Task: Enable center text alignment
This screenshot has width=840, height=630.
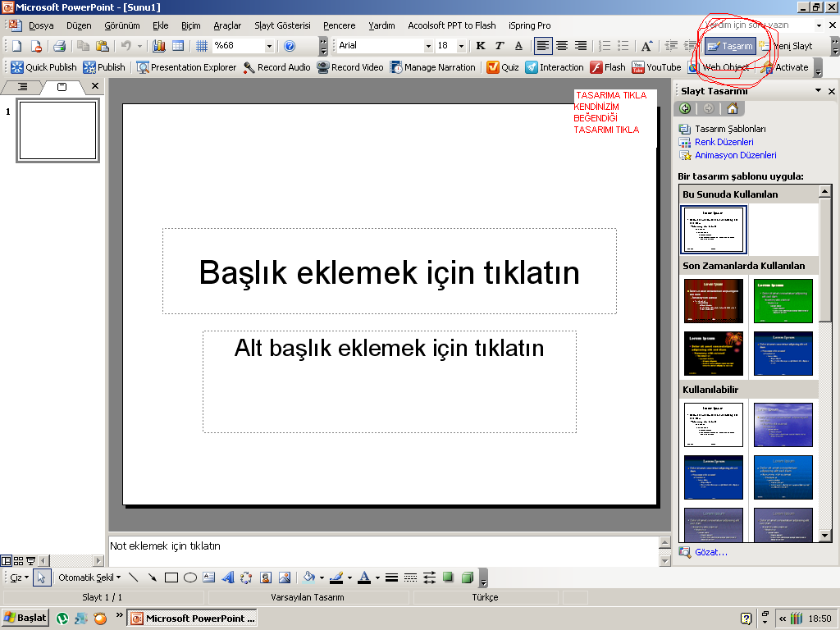Action: pyautogui.click(x=562, y=46)
